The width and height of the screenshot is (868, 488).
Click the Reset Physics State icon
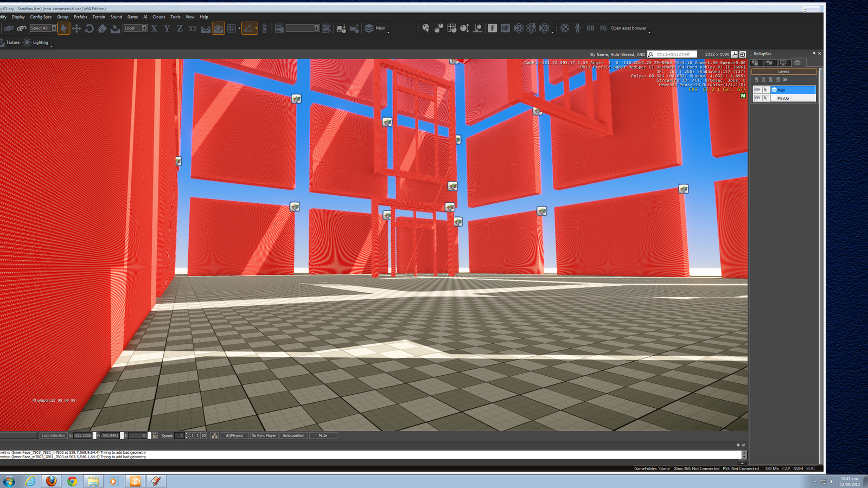tap(478, 28)
